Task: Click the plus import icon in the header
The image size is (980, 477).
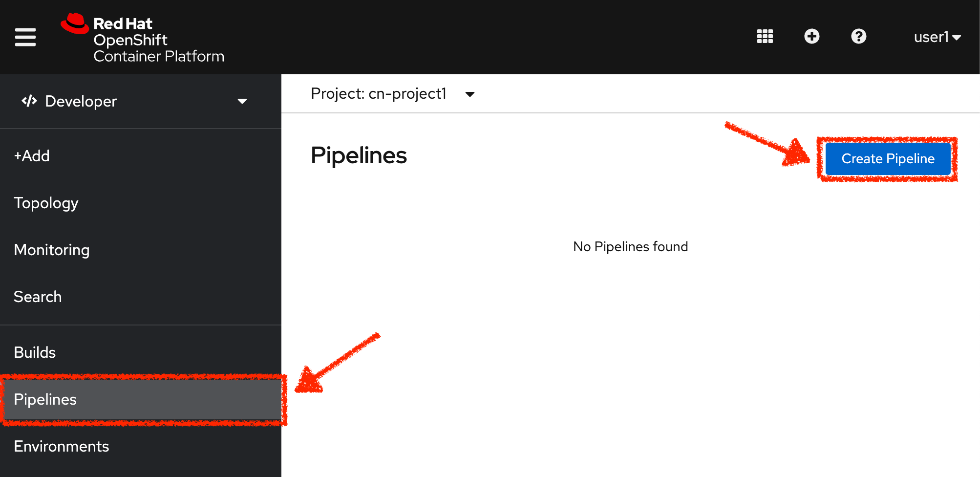Action: (811, 37)
